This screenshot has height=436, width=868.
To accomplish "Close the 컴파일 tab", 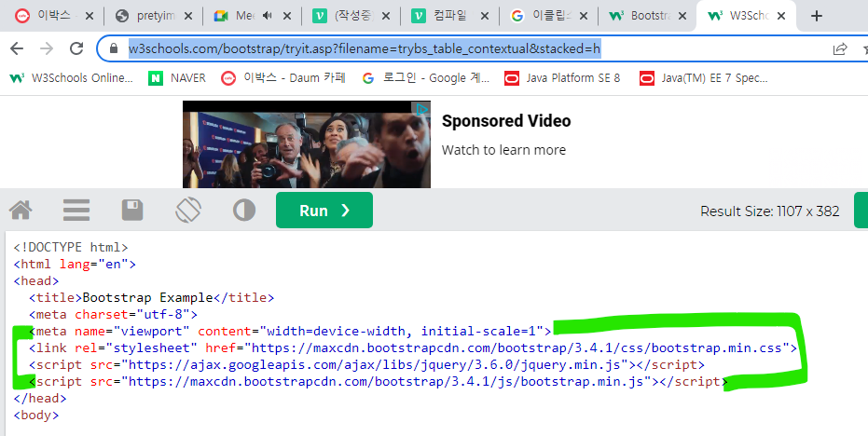I will click(485, 16).
